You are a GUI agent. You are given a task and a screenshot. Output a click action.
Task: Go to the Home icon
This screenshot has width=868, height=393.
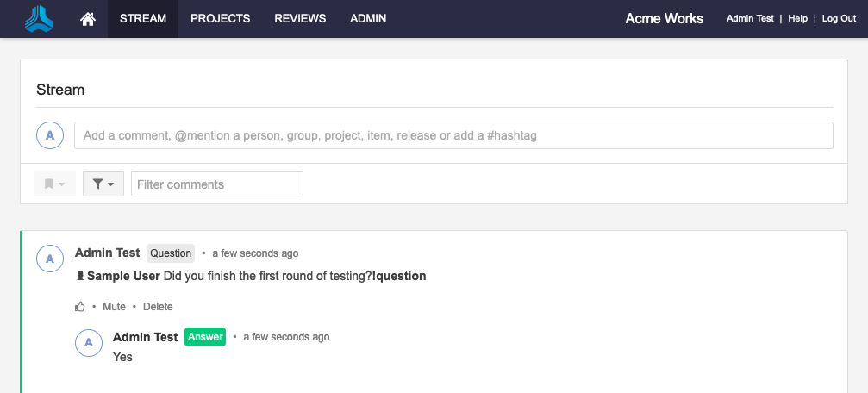(88, 19)
